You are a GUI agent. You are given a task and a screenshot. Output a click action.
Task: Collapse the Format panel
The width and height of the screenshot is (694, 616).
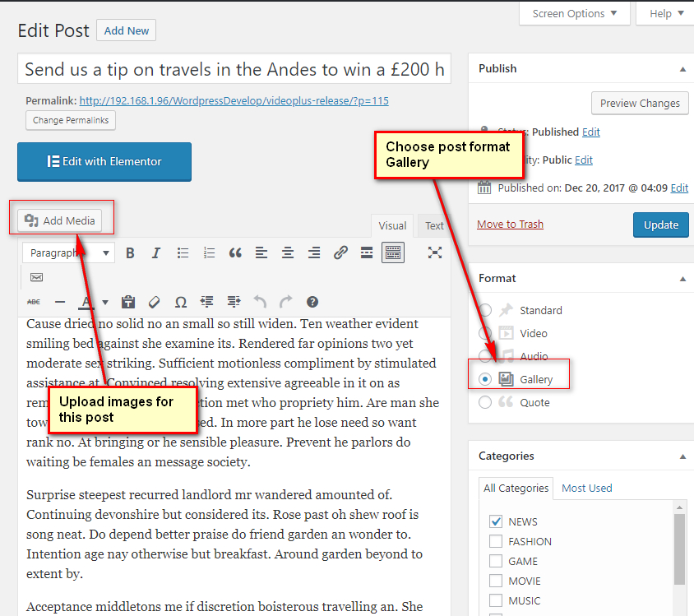pyautogui.click(x=682, y=279)
